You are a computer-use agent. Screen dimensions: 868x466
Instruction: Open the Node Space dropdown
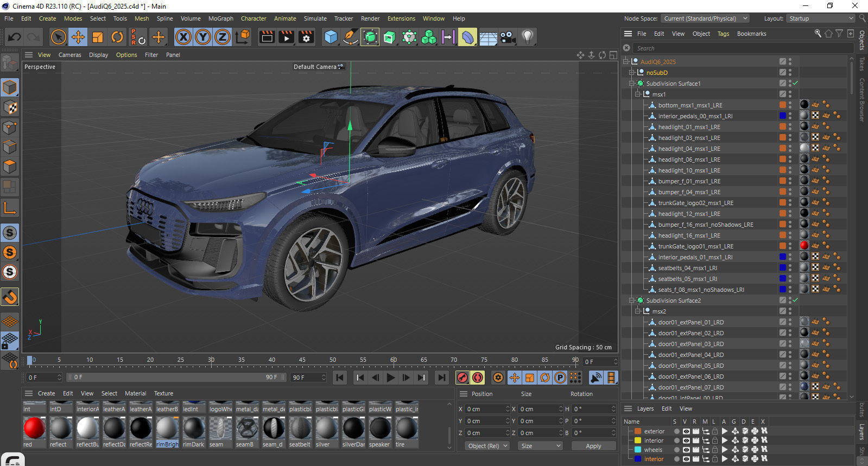[x=705, y=18]
